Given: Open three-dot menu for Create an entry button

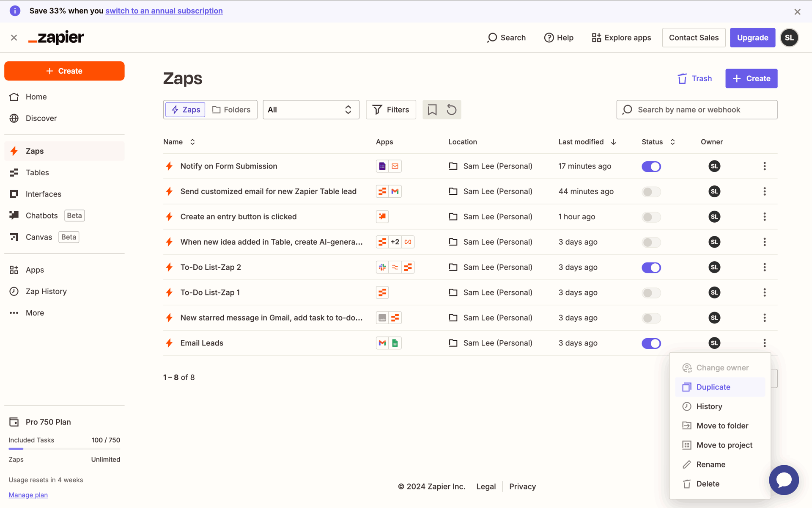Looking at the screenshot, I should (764, 217).
